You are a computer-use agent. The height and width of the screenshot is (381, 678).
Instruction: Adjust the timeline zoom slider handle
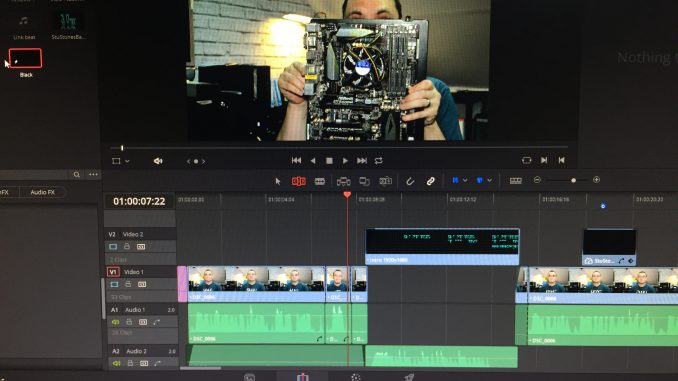[x=573, y=180]
